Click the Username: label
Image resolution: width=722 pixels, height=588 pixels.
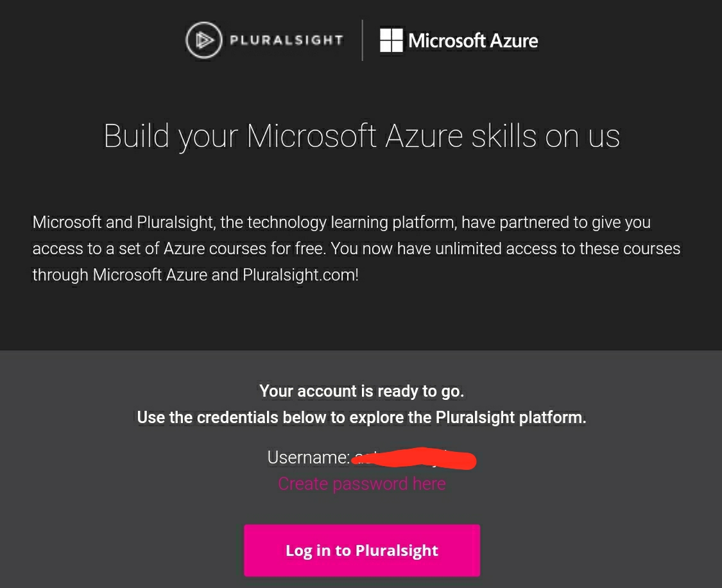[308, 458]
